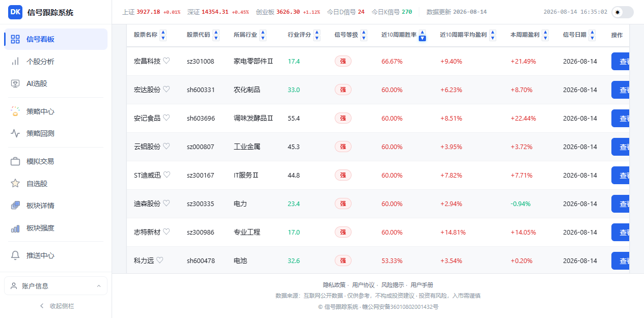
Task: Go to AI选股 page
Action: click(x=56, y=83)
